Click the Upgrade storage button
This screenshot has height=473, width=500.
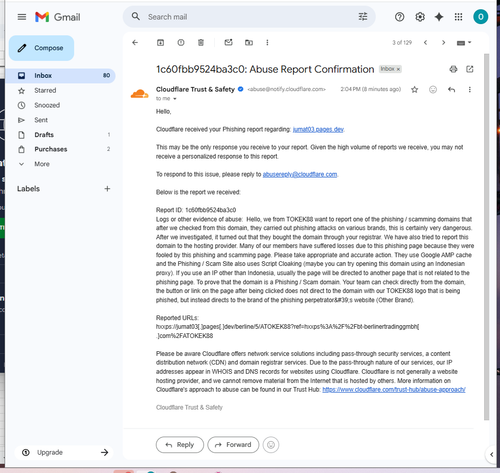[64, 452]
